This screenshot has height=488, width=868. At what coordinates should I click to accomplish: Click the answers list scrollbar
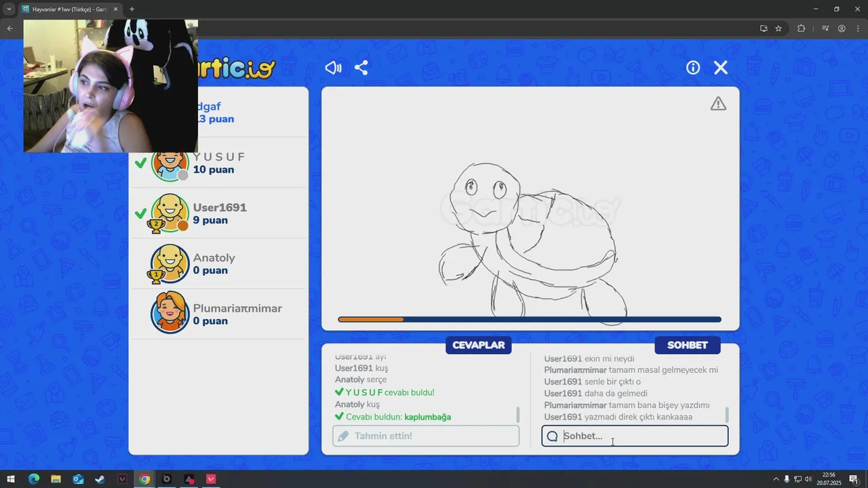[518, 414]
